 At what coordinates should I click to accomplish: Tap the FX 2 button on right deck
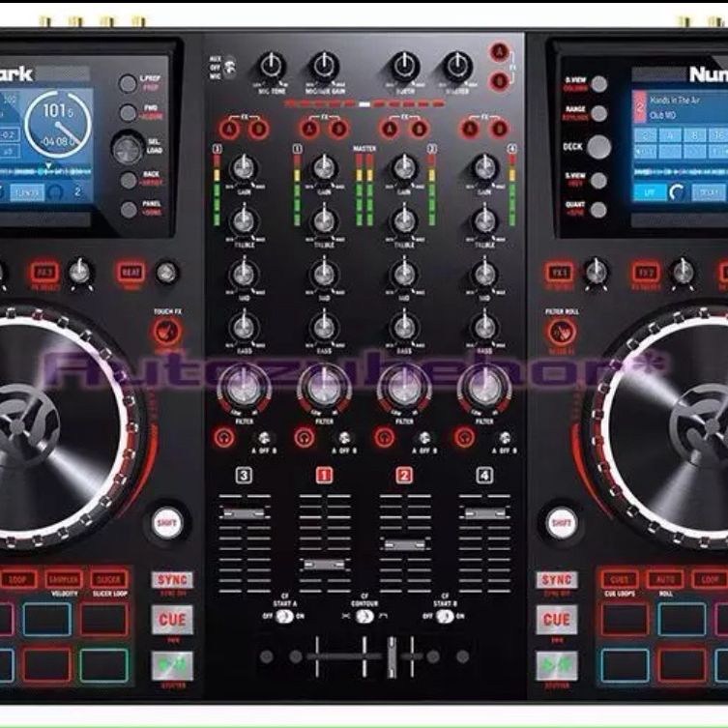[x=646, y=272]
